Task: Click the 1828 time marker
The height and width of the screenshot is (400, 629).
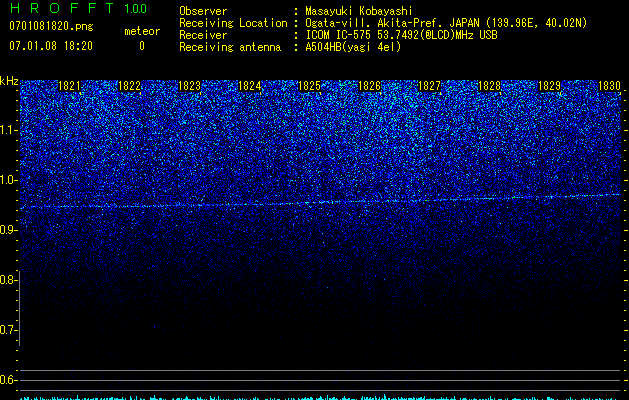Action: coord(489,86)
